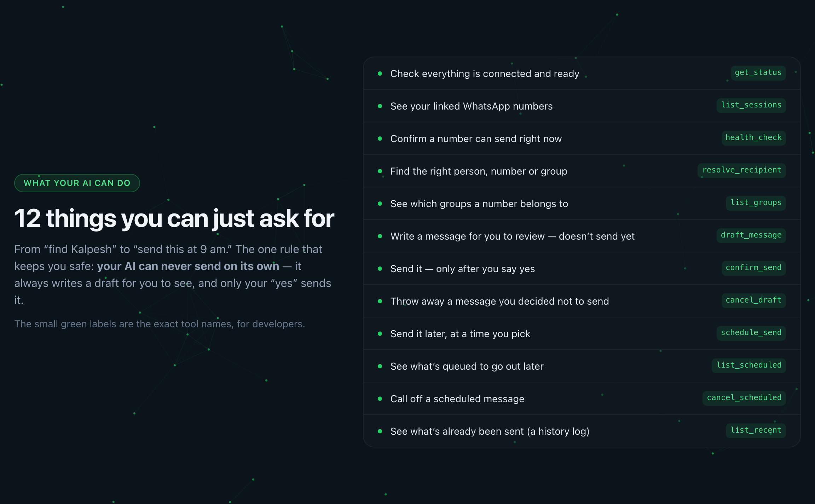This screenshot has height=504, width=815.
Task: Click the cancel_scheduled tag
Action: click(744, 398)
